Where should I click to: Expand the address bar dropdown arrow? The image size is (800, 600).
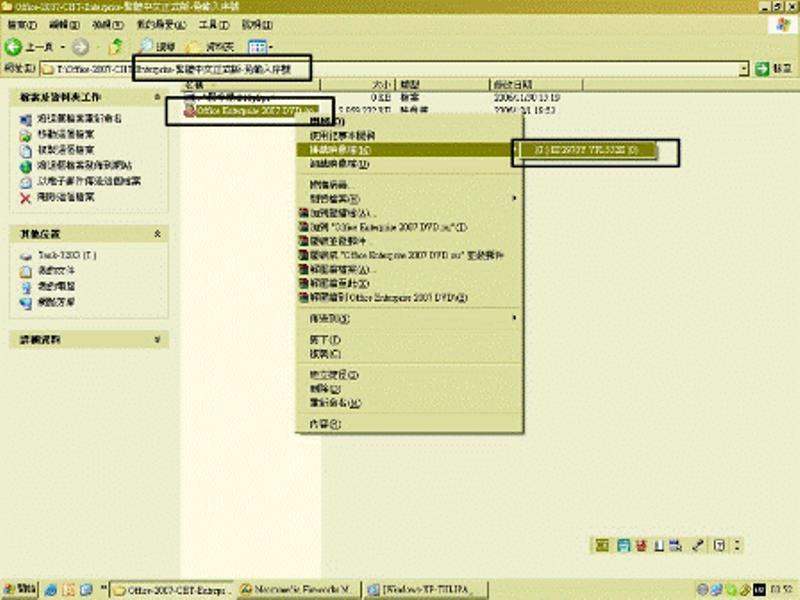click(x=744, y=69)
